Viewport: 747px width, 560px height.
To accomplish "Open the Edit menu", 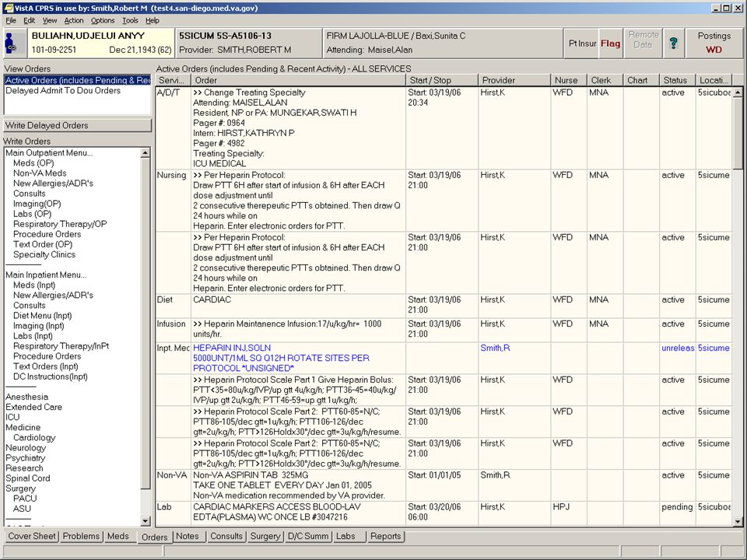I will 29,20.
